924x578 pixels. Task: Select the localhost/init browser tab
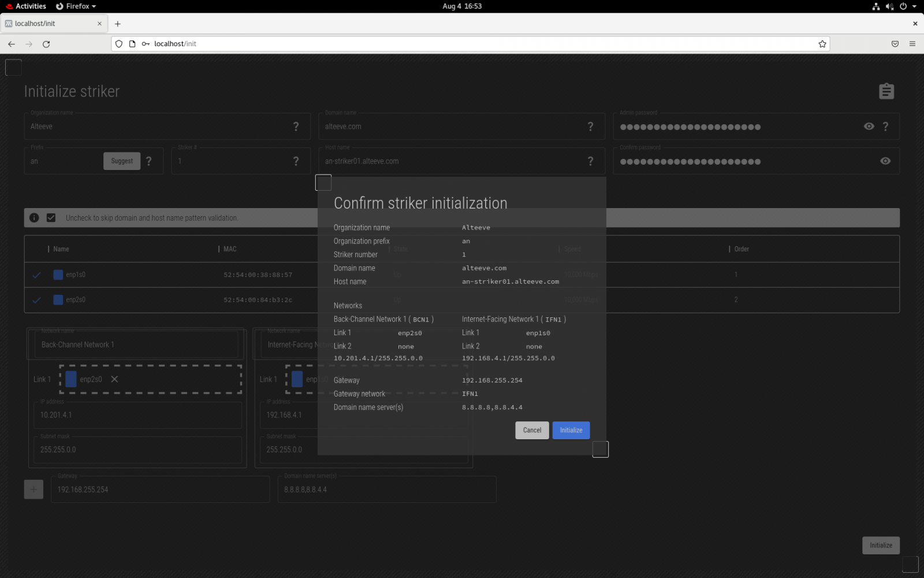click(52, 24)
